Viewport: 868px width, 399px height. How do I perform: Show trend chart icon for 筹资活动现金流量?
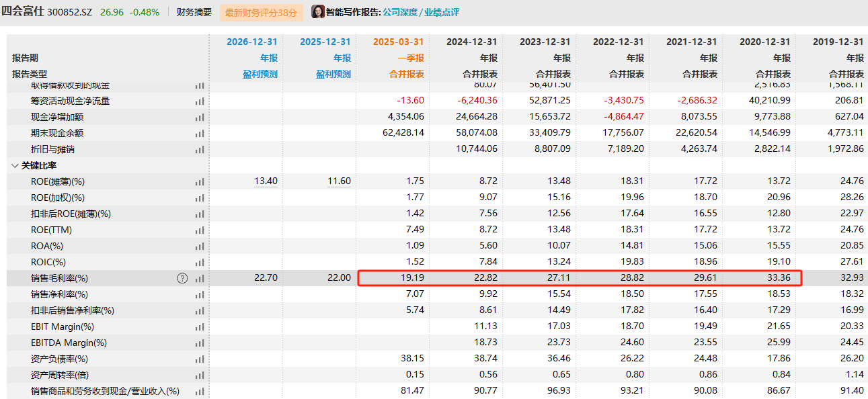click(200, 101)
